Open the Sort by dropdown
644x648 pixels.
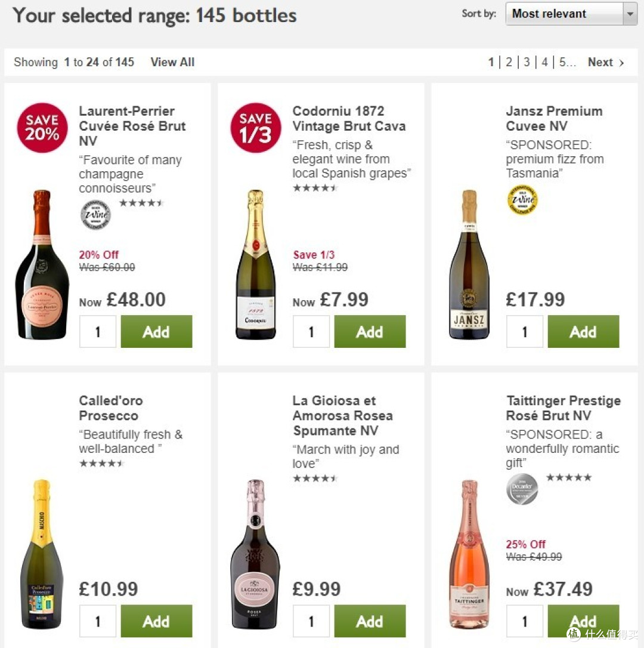[x=571, y=14]
